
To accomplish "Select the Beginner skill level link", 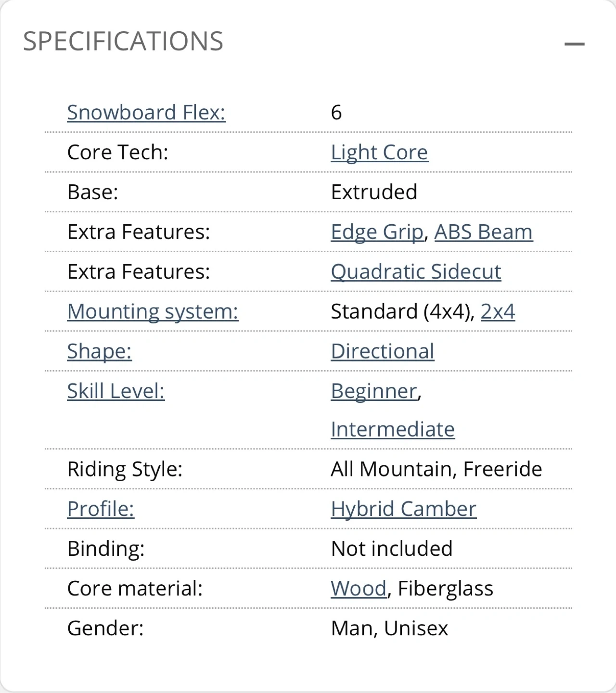I will pyautogui.click(x=374, y=391).
